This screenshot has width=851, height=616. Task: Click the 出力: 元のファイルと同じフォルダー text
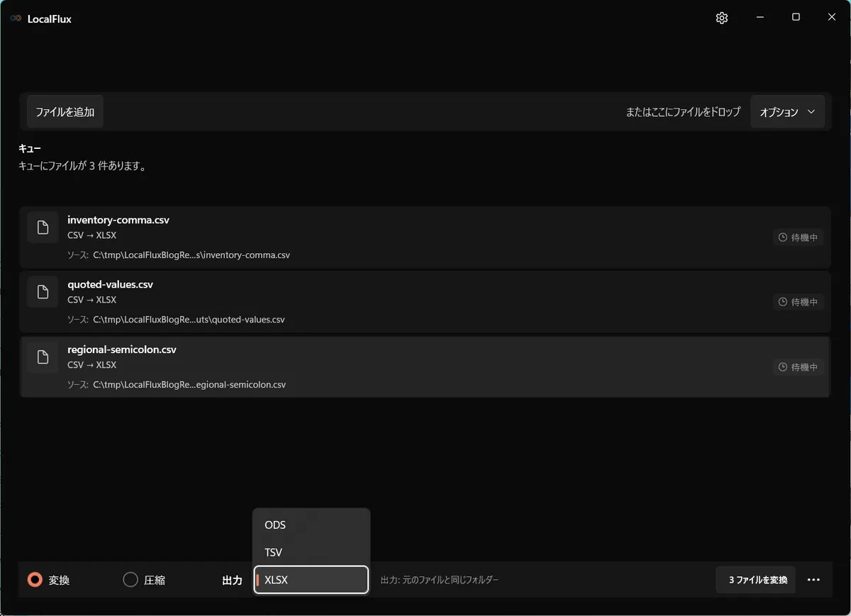coord(440,580)
